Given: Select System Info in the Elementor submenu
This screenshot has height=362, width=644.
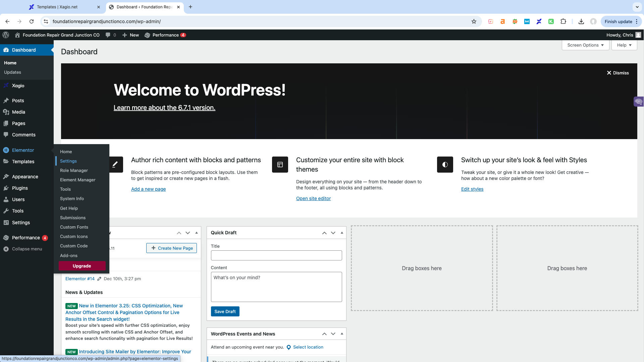Looking at the screenshot, I should click(72, 199).
